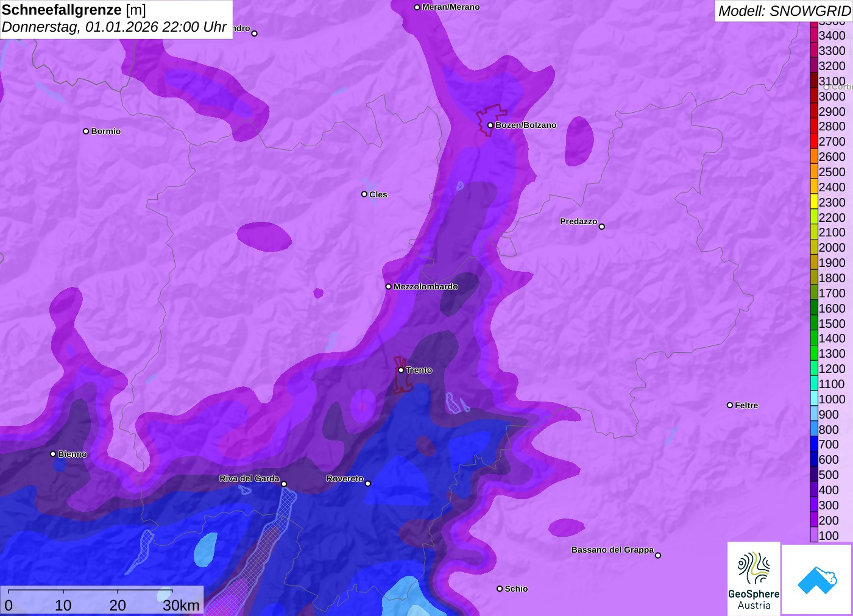Click the Feltre city marker
Image resolution: width=853 pixels, height=616 pixels.
730,405
